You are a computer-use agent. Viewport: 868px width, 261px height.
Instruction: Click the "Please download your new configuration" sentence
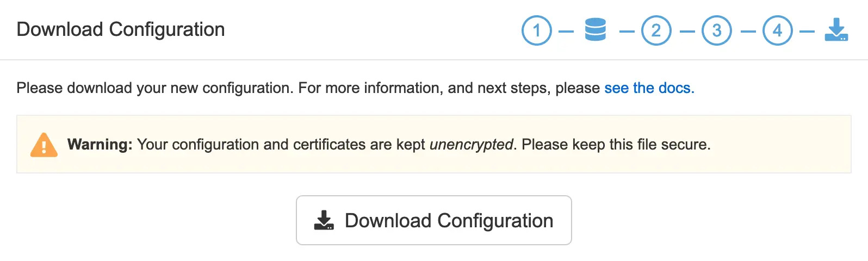(156, 88)
